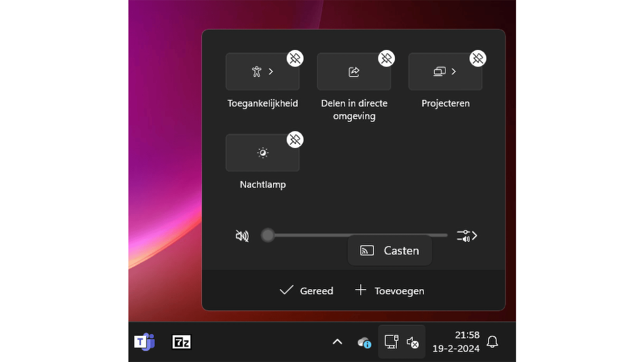Click the Toegankelijkheid label text
Image resolution: width=644 pixels, height=362 pixels.
coord(263,103)
